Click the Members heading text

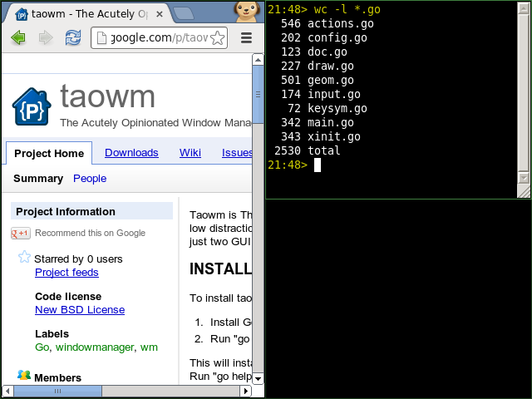57,377
